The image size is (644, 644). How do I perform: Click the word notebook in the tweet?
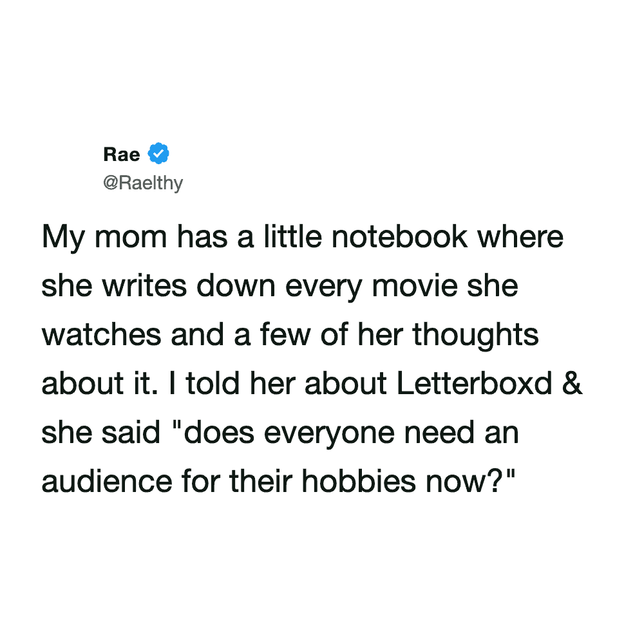(x=395, y=237)
